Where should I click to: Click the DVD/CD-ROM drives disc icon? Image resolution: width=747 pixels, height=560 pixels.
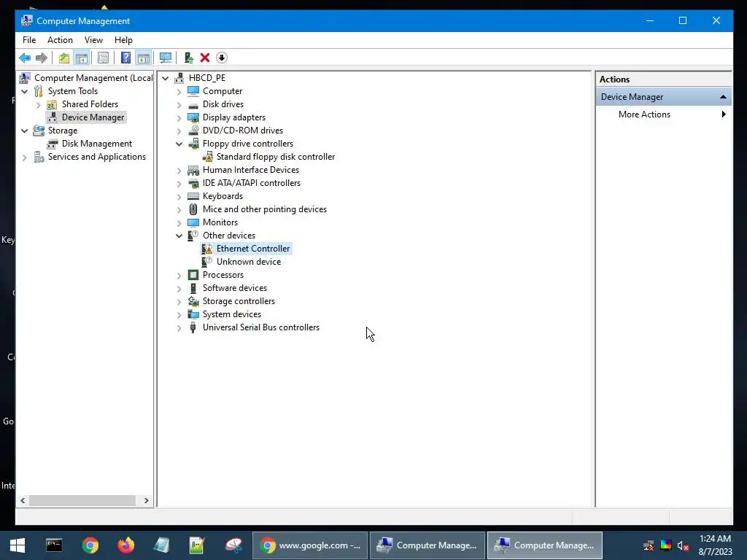(193, 130)
